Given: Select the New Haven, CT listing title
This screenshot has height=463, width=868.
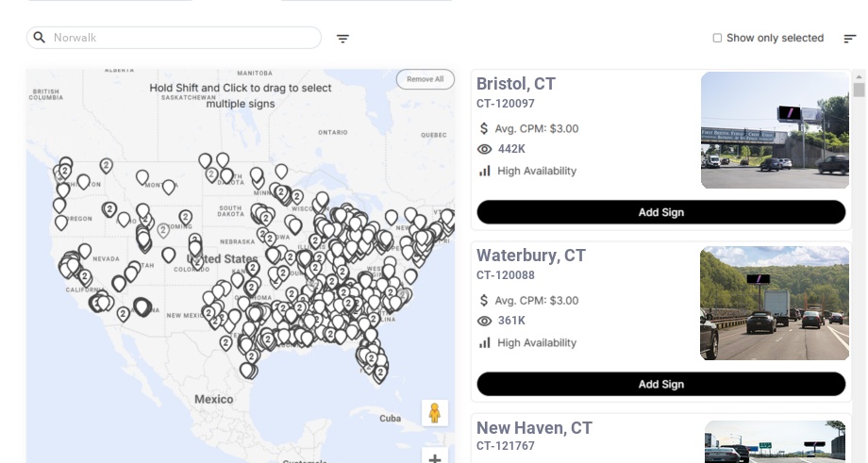Looking at the screenshot, I should [x=534, y=428].
